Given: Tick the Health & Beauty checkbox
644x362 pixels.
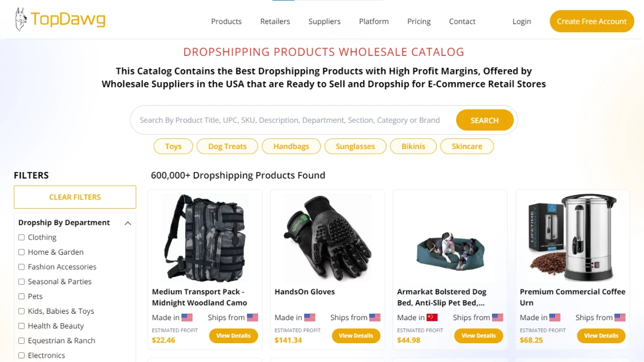Looking at the screenshot, I should pyautogui.click(x=21, y=326).
